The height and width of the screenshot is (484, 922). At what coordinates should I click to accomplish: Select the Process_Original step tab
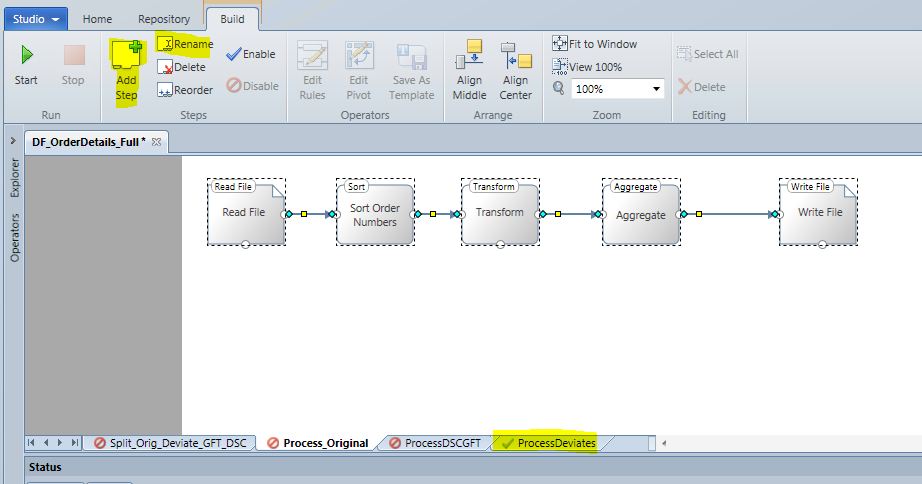[318, 443]
